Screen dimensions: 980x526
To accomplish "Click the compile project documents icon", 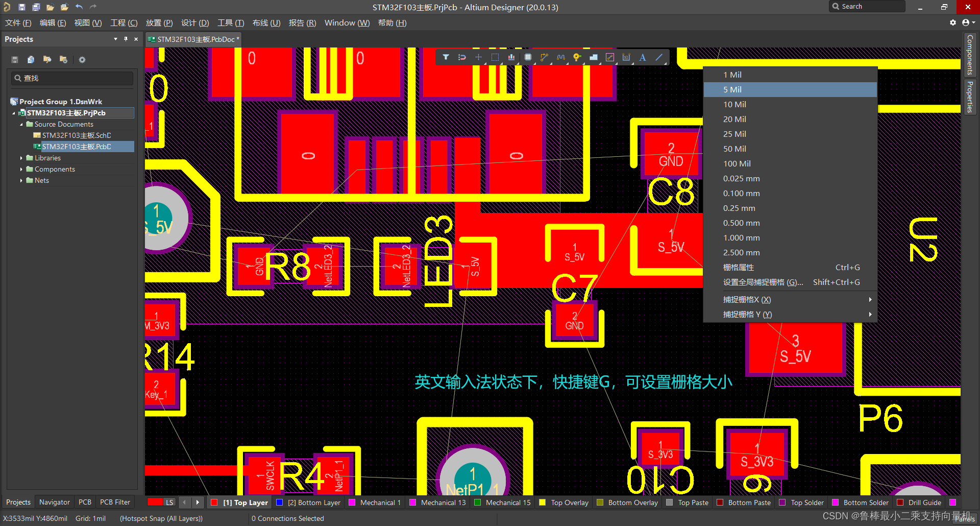I will (31, 60).
